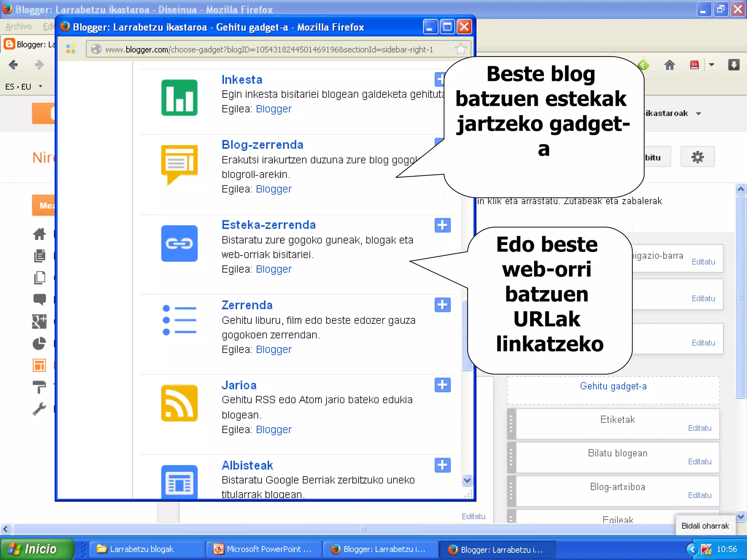Viewport: 747px width, 560px height.
Task: Click the downloads arrow icon in main toolbar
Action: point(734,65)
